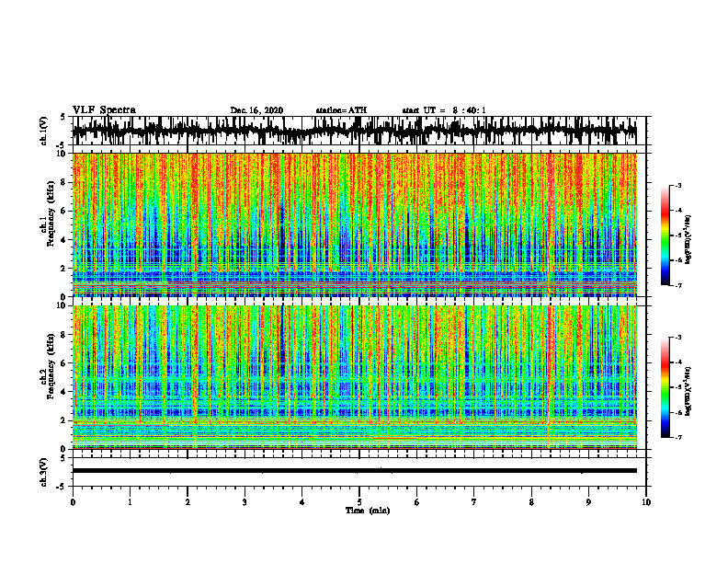Screen dimensions: 728x563
Task: Click time axis tick label "1"
Action: point(130,502)
